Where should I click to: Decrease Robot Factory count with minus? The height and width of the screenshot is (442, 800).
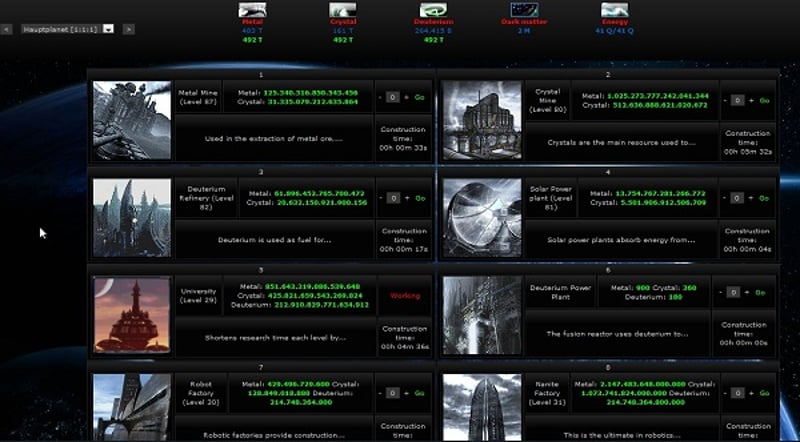(x=380, y=393)
